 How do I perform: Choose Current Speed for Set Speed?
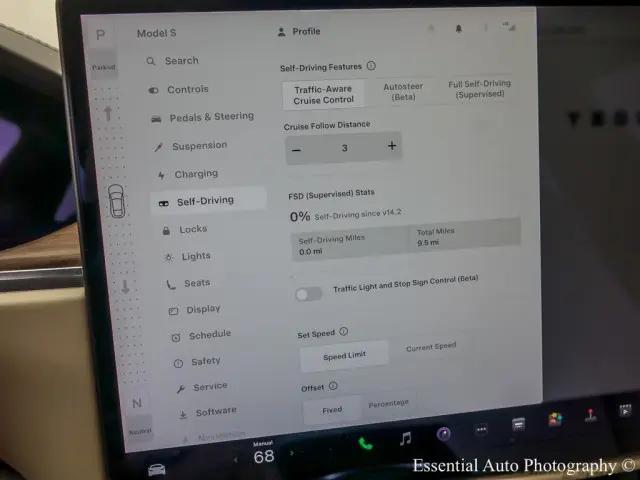(x=431, y=347)
